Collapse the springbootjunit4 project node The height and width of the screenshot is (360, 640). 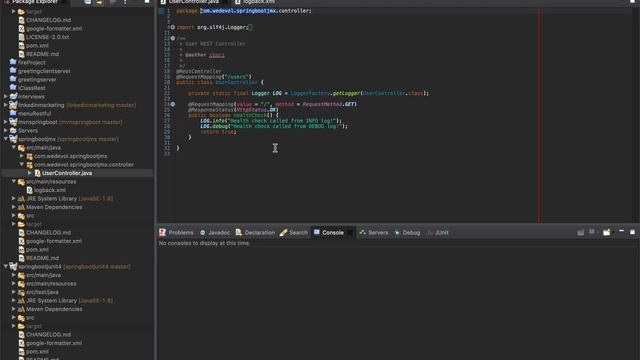point(6,267)
